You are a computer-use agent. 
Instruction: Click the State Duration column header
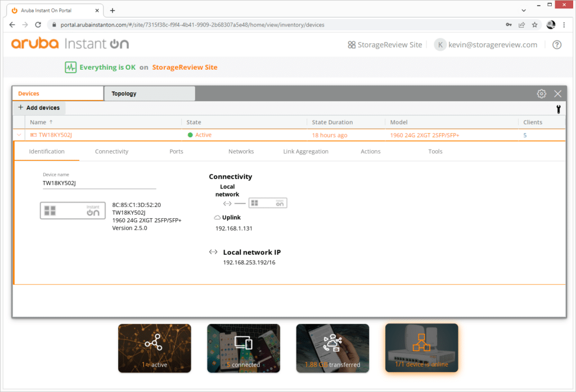(332, 122)
